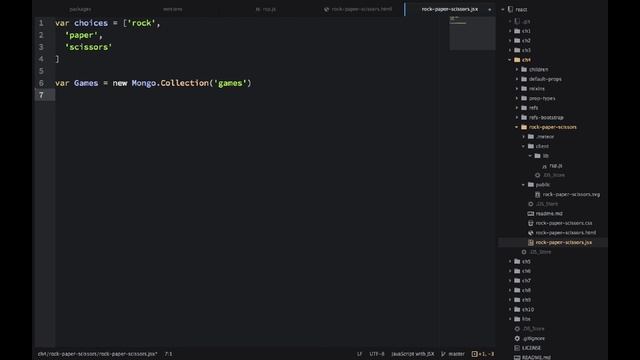Click the LF line ending selector
640x360 pixels.
click(x=360, y=354)
